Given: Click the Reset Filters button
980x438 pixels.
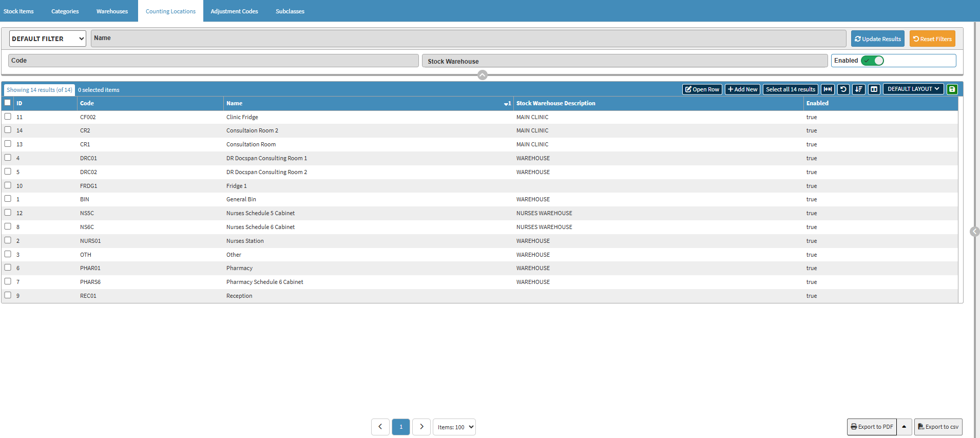Looking at the screenshot, I should pos(932,39).
